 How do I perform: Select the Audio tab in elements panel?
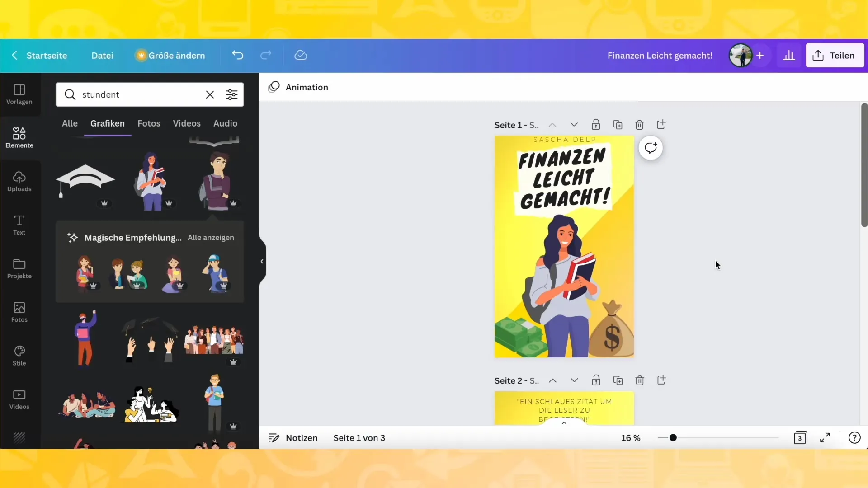[x=225, y=123]
